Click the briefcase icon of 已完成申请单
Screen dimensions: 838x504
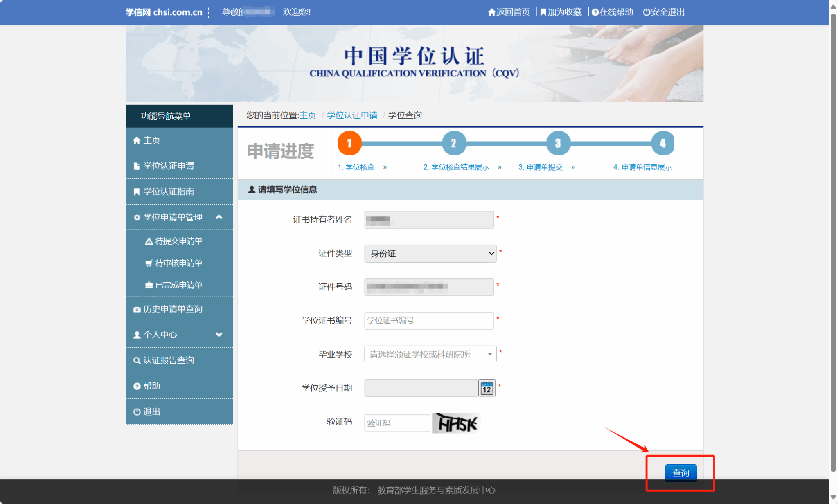click(149, 285)
